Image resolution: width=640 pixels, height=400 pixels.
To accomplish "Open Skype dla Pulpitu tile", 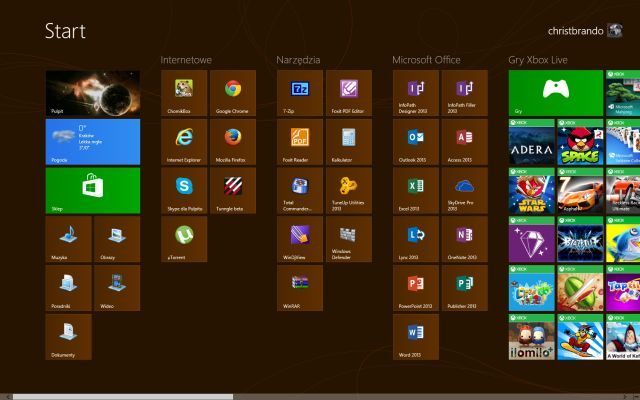I will [184, 190].
